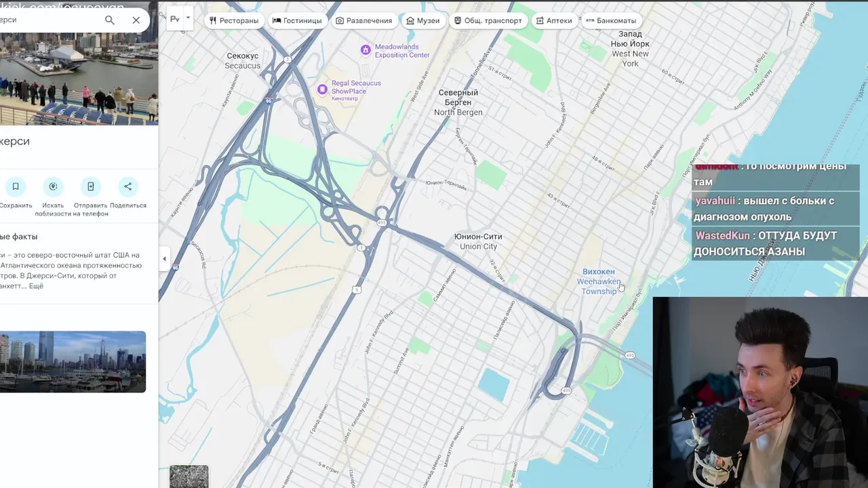Clear the search with the X icon

136,20
